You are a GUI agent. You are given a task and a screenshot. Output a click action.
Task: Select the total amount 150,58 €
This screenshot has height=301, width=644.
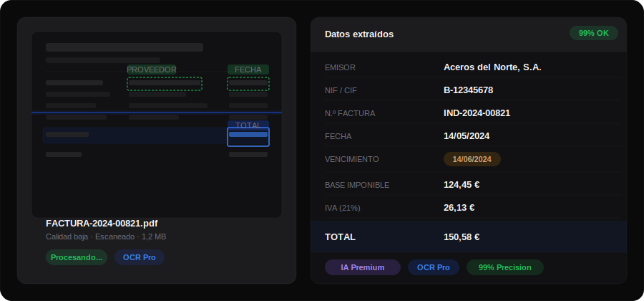pyautogui.click(x=462, y=236)
